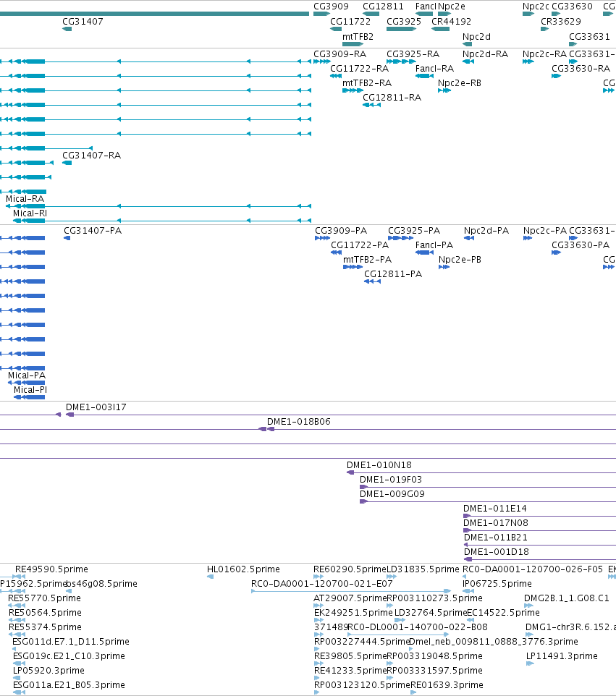Select the Fancl-PA protein label
The width and height of the screenshot is (616, 696).
click(x=434, y=245)
